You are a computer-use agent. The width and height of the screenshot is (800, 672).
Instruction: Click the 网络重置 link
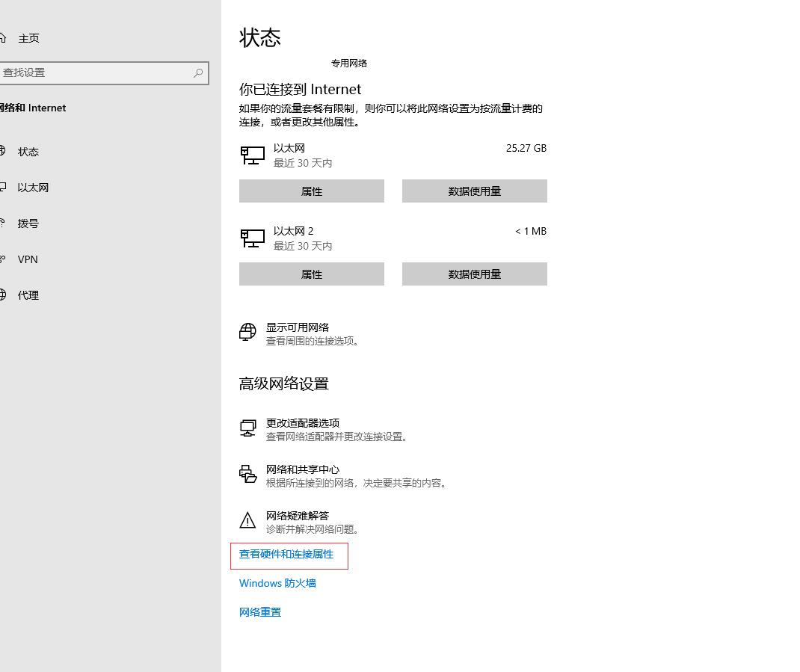[x=260, y=612]
